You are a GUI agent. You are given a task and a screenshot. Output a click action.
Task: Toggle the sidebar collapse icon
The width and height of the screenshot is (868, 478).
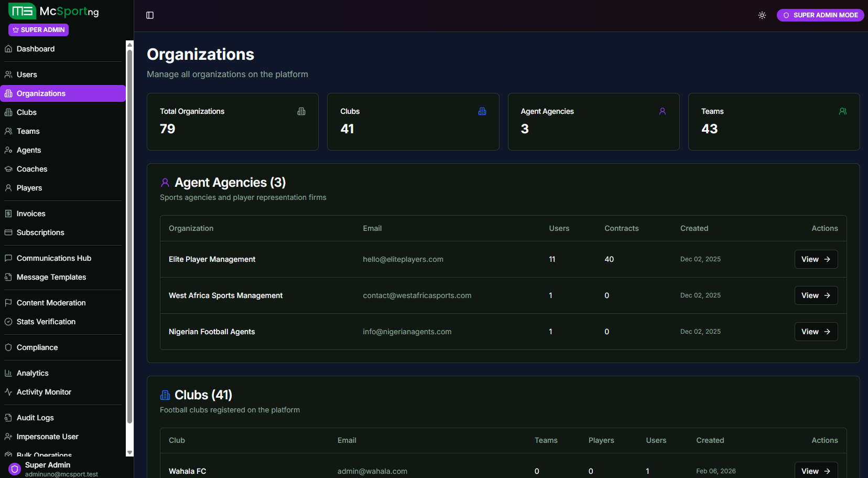(x=150, y=15)
